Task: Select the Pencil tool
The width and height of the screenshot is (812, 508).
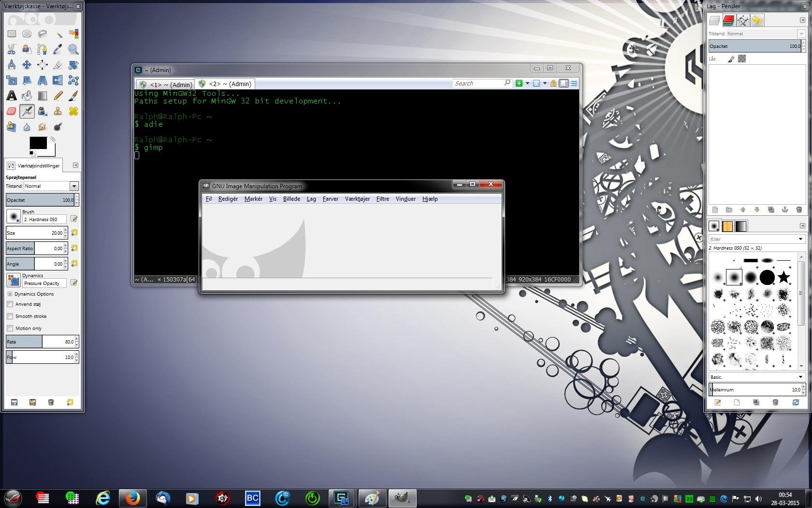Action: coord(58,96)
